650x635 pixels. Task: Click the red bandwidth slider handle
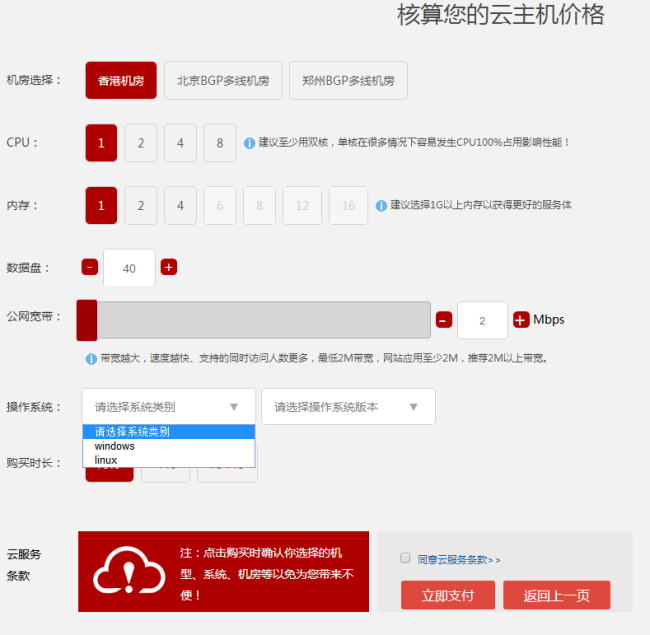[87, 320]
